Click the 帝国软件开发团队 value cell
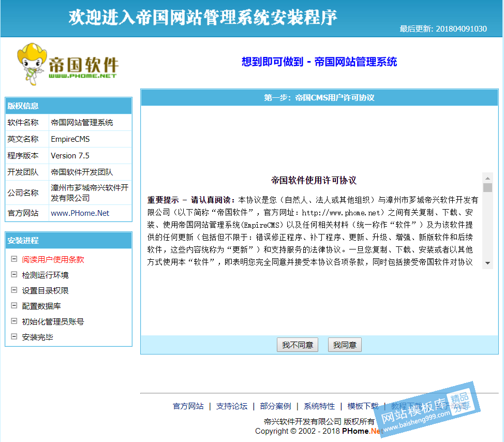 (91, 172)
